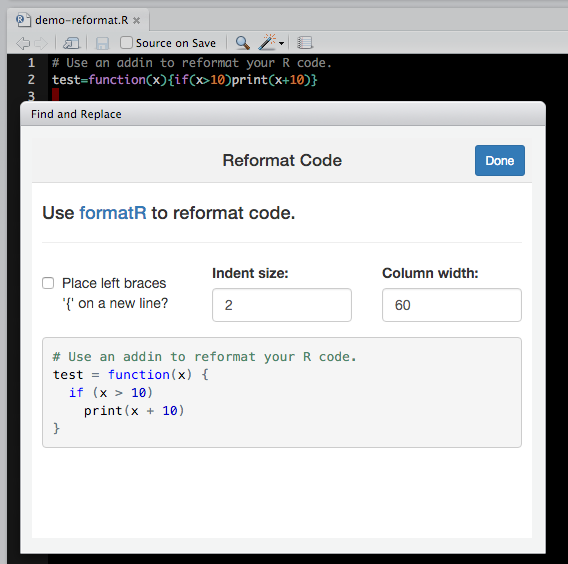Click the Done button

(500, 160)
